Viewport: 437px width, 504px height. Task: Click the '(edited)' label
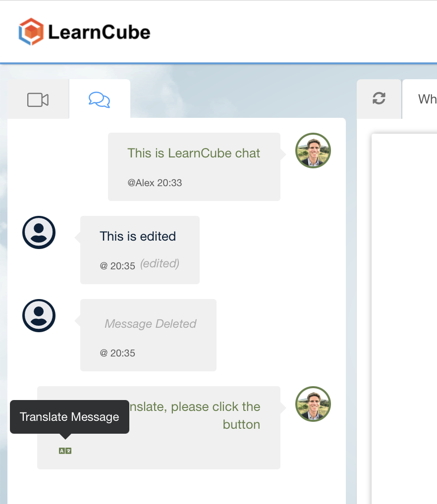[x=160, y=263]
